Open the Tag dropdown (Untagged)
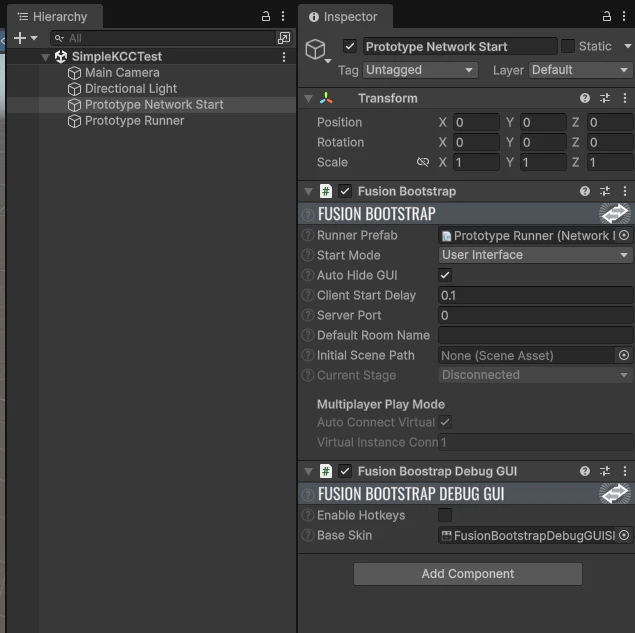Image resolution: width=635 pixels, height=633 pixels. 420,70
